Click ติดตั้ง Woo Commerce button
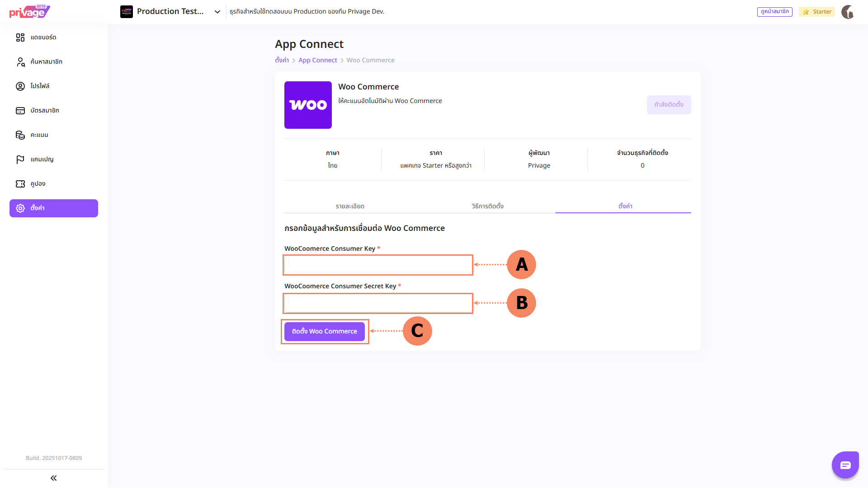868x488 pixels. (x=324, y=331)
